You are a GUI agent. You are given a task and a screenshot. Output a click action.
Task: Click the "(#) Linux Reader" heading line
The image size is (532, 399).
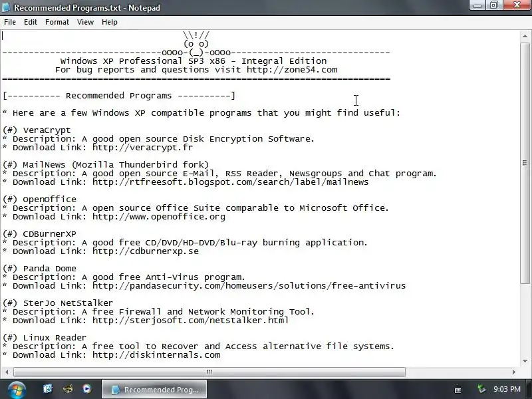[45, 338]
